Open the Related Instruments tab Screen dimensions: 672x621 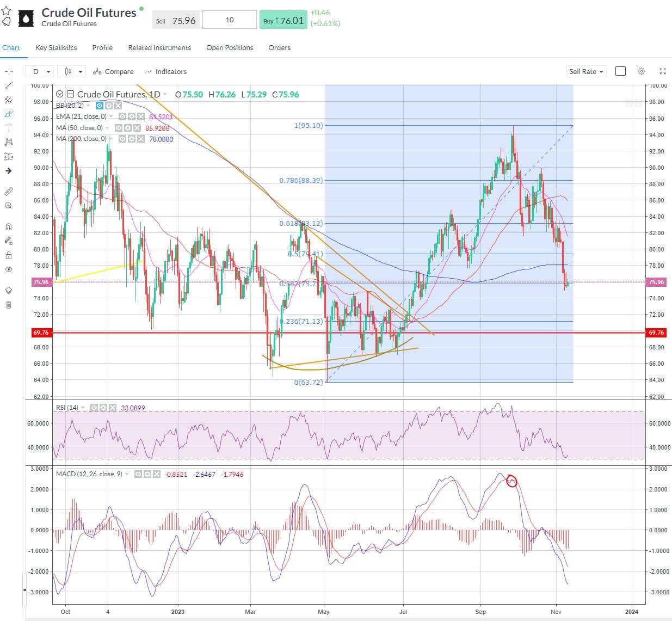point(159,47)
